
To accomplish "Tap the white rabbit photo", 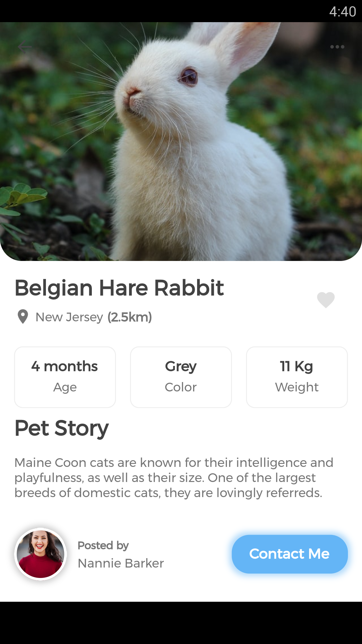I will point(181,142).
